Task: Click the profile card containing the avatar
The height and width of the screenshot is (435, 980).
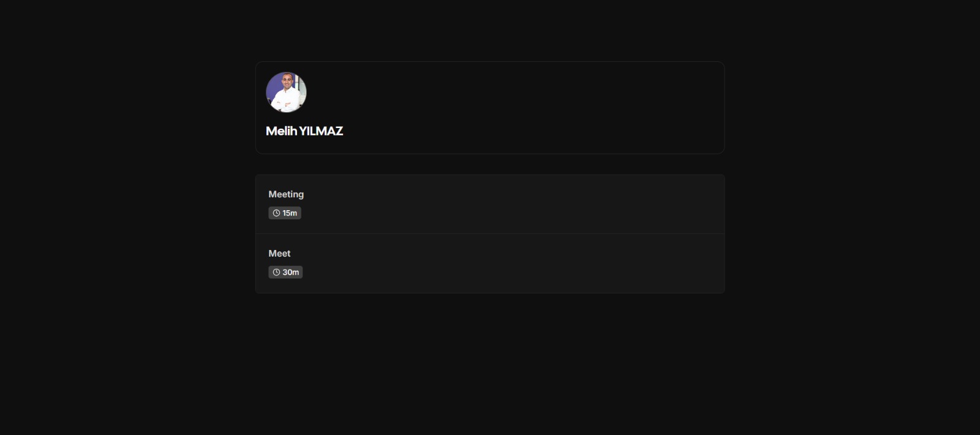Action: coord(490,108)
